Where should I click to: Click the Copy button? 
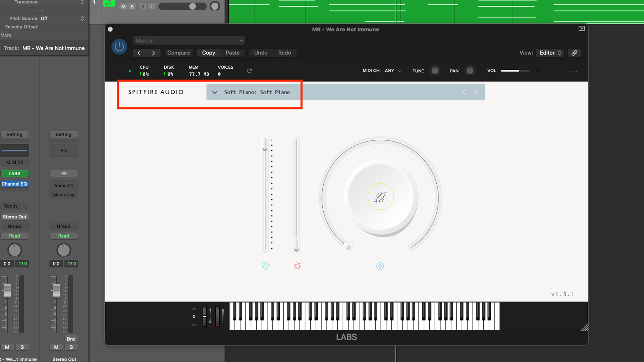click(208, 53)
